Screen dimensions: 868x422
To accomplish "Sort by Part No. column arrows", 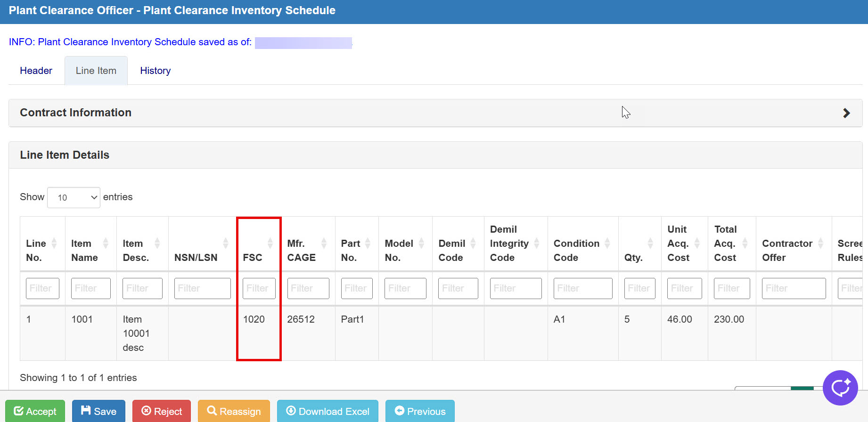I will [x=368, y=243].
